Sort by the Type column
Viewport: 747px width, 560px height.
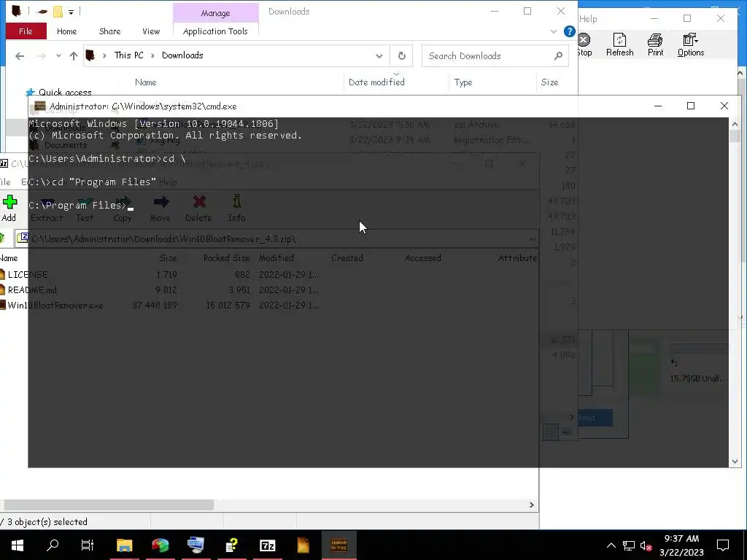click(x=463, y=82)
